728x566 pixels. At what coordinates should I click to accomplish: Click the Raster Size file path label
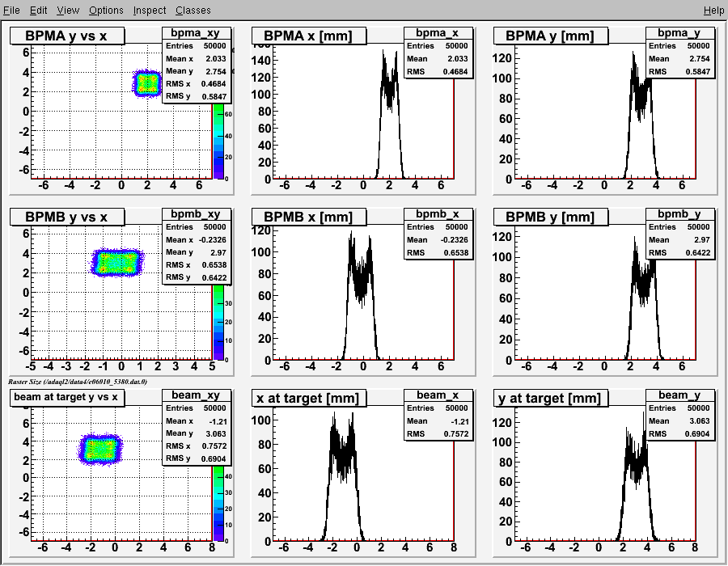pos(78,382)
